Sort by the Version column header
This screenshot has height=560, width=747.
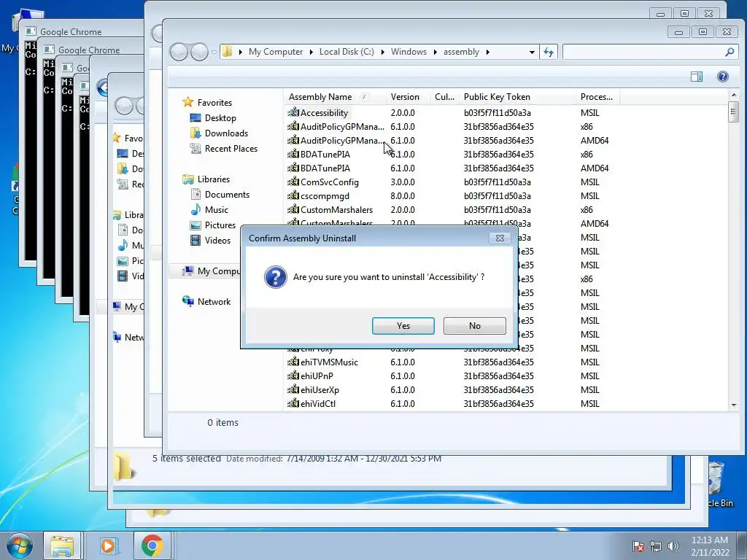point(407,97)
